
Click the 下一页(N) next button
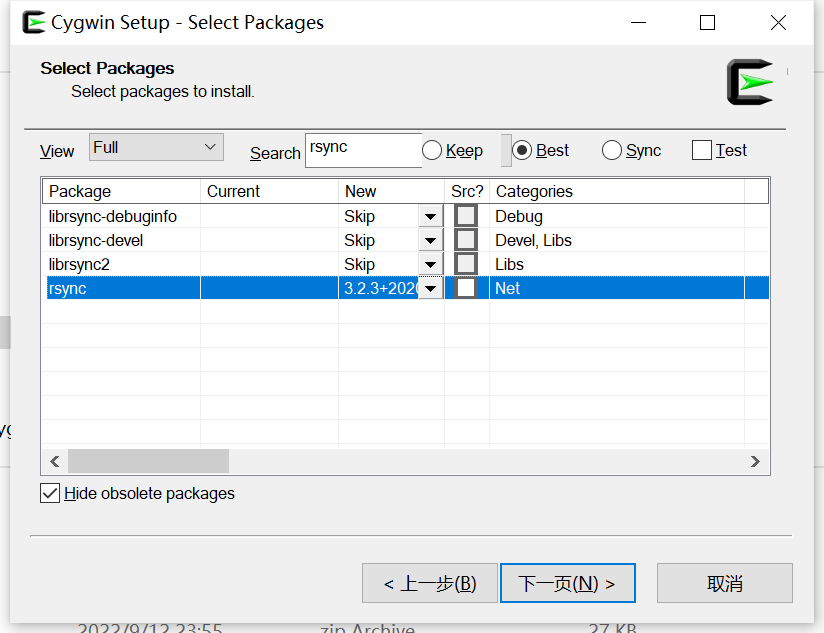[568, 583]
